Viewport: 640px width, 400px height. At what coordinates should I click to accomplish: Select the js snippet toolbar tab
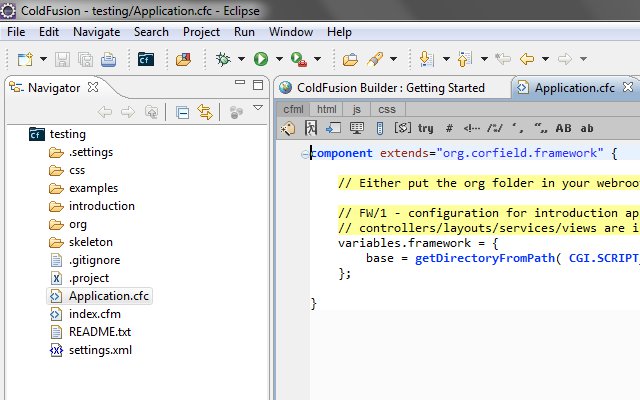357,109
